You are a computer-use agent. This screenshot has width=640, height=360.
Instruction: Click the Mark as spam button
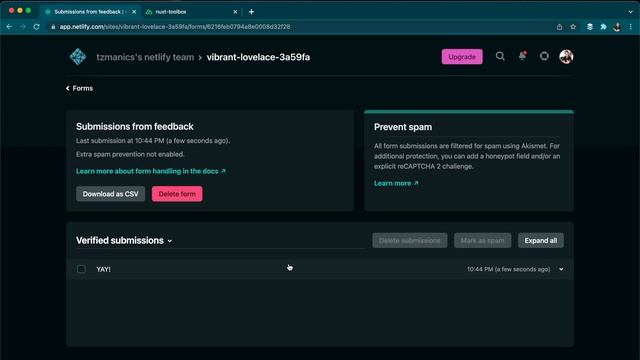[482, 240]
